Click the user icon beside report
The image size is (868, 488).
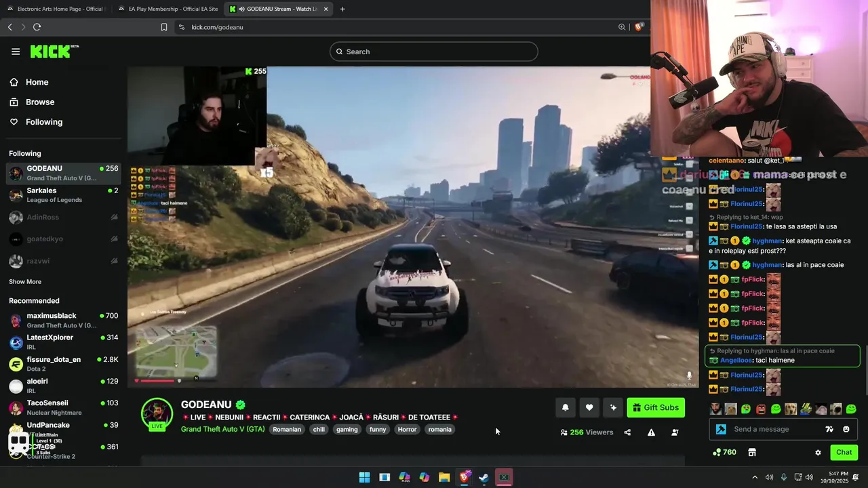click(x=675, y=432)
